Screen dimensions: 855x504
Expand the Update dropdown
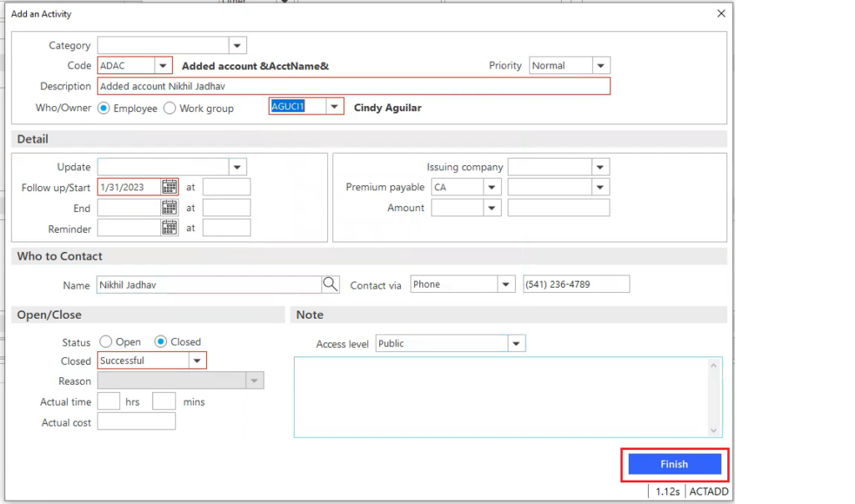click(x=237, y=167)
